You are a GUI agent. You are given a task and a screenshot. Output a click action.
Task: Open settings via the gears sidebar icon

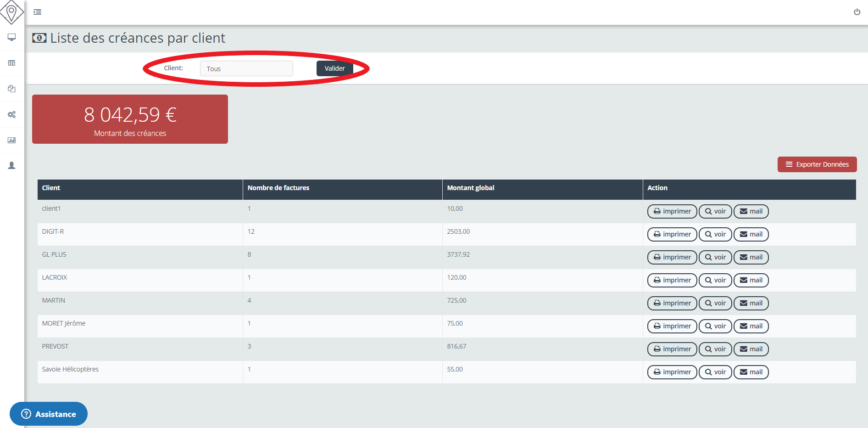[12, 114]
